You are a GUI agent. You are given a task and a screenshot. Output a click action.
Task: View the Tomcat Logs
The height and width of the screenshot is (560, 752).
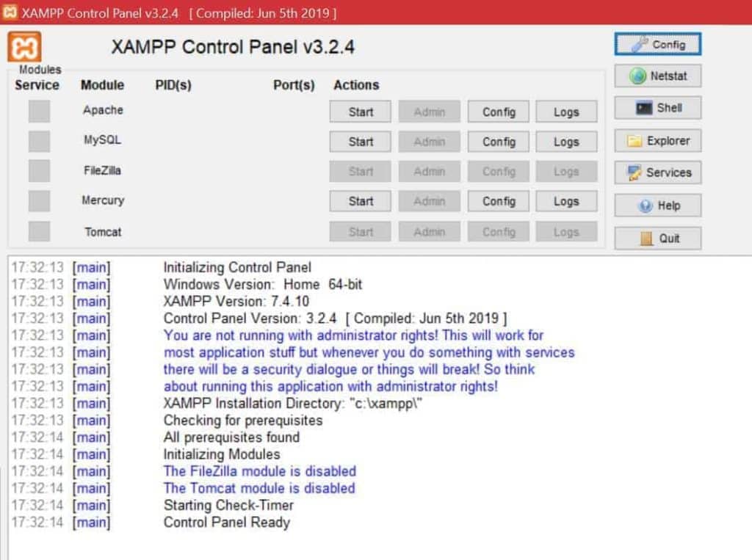point(566,232)
